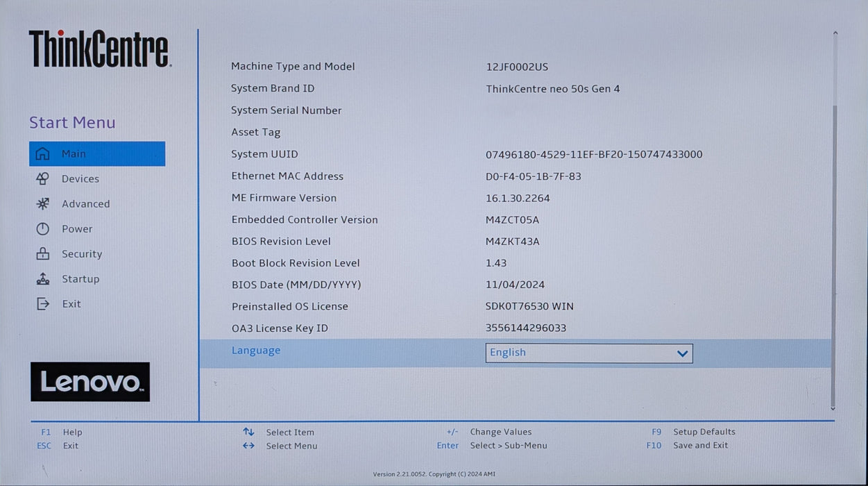868x486 pixels.
Task: Click the Devices icon in sidebar
Action: pyautogui.click(x=43, y=179)
